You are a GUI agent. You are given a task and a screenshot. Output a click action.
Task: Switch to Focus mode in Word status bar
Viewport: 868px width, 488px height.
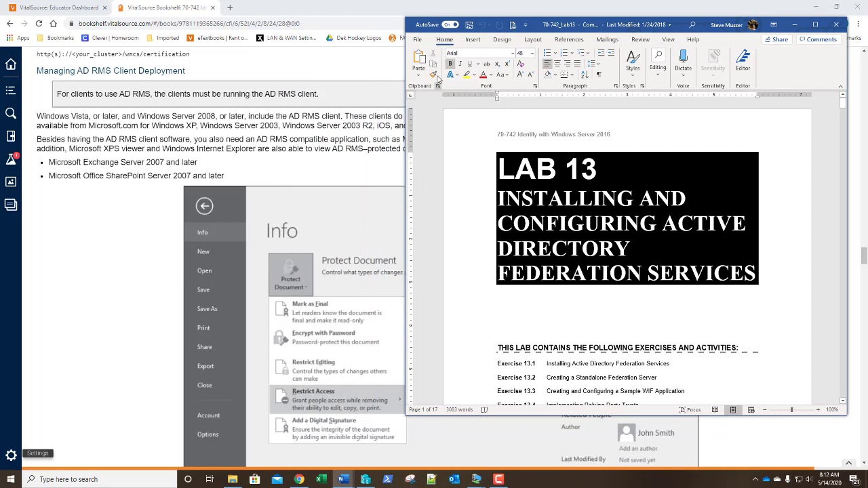pyautogui.click(x=690, y=409)
